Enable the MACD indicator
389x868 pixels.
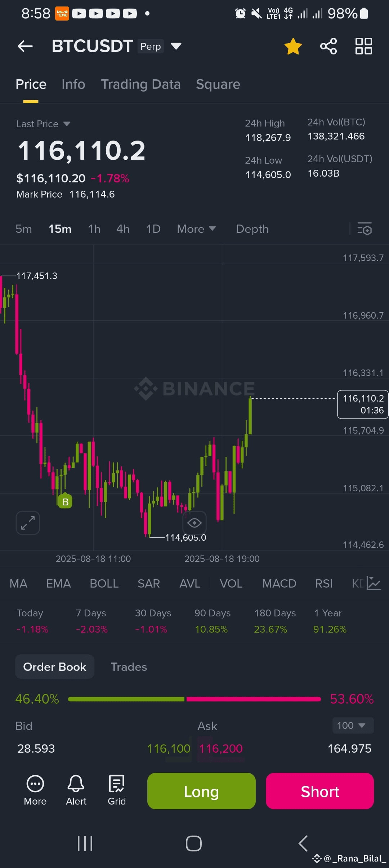[x=279, y=583]
